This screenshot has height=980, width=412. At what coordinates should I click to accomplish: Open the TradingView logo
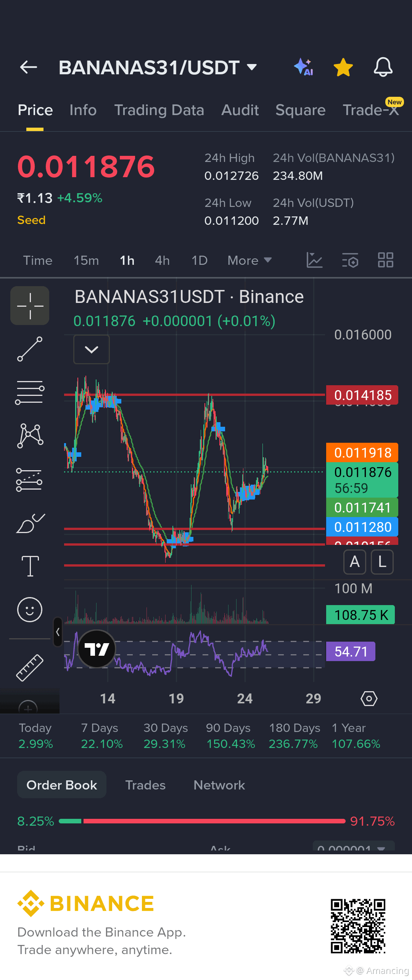pyautogui.click(x=97, y=649)
